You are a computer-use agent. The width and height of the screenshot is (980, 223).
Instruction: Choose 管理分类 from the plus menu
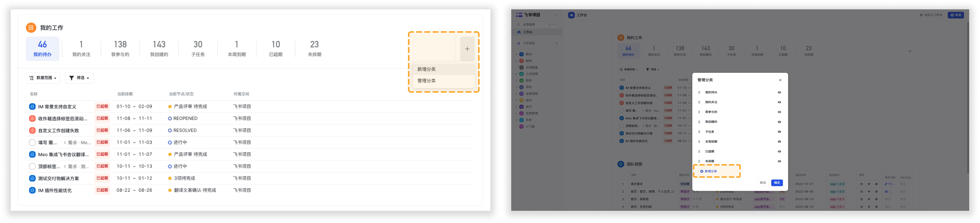point(443,81)
